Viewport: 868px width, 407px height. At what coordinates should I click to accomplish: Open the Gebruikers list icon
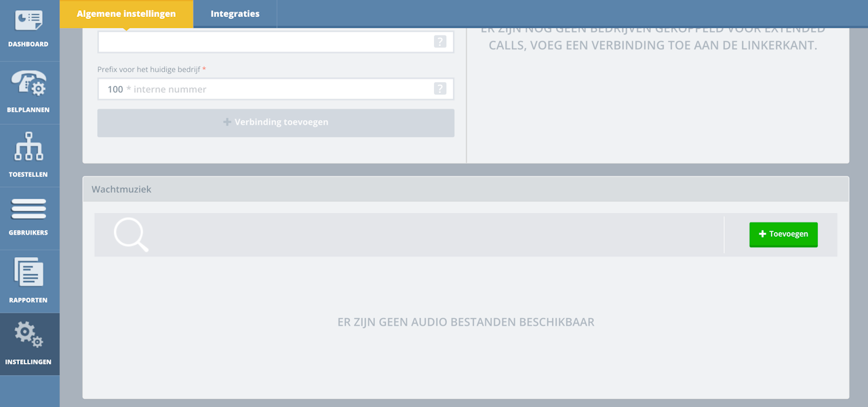[28, 209]
